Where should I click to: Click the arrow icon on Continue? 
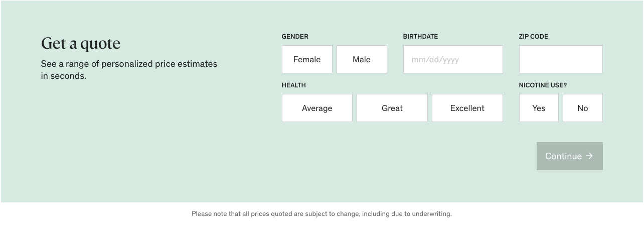coord(589,156)
